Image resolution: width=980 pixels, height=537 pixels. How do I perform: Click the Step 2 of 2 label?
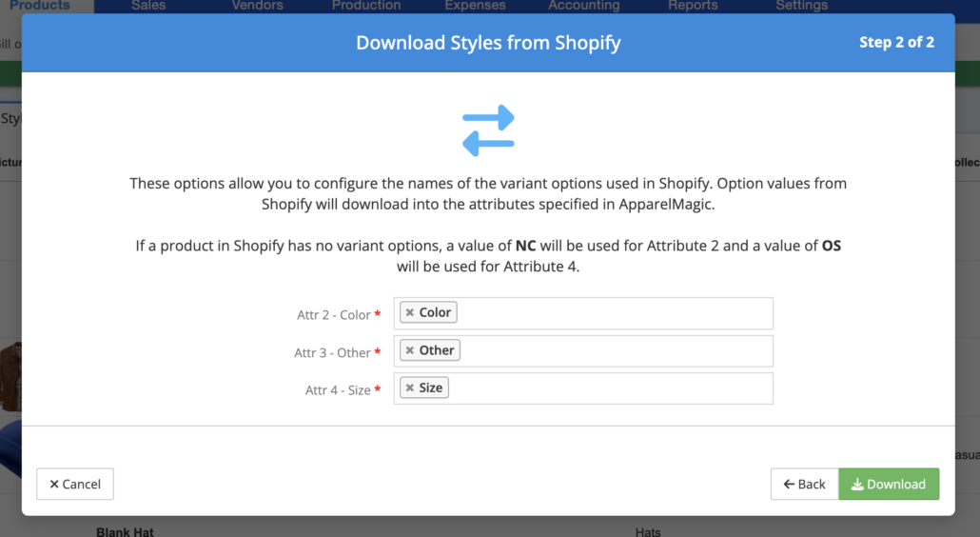(x=896, y=43)
